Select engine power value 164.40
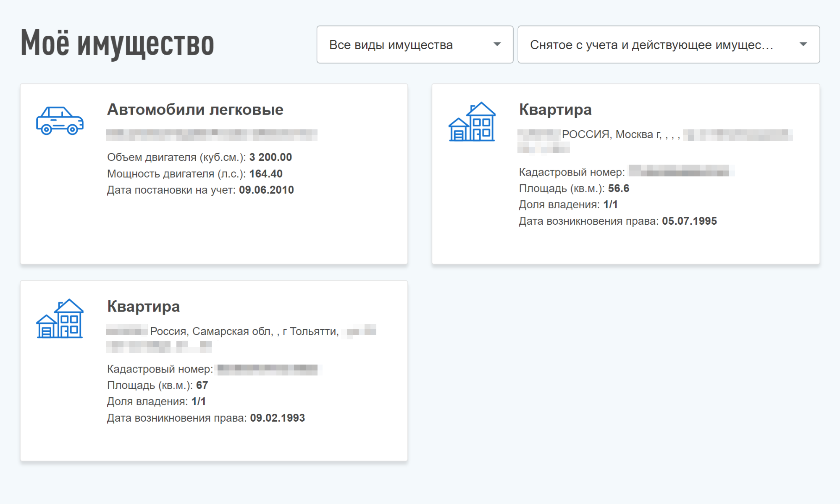Viewport: 840px width, 504px height. pyautogui.click(x=266, y=173)
